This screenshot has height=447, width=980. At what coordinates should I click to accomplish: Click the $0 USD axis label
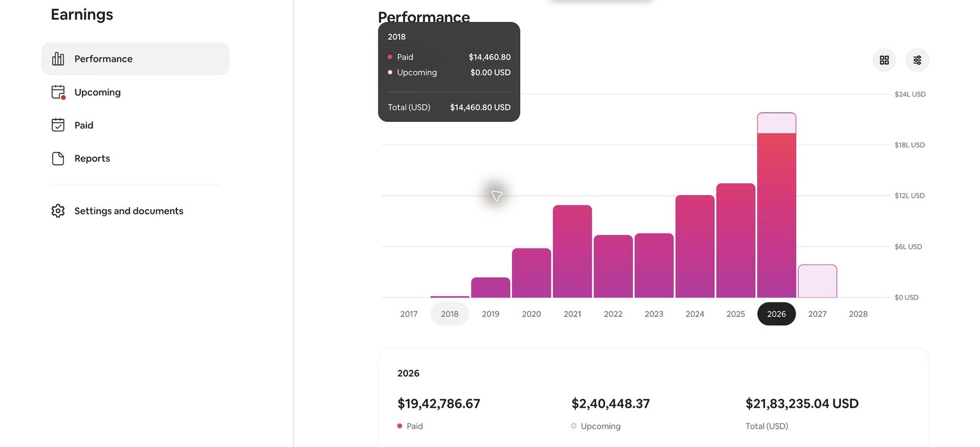tap(907, 297)
